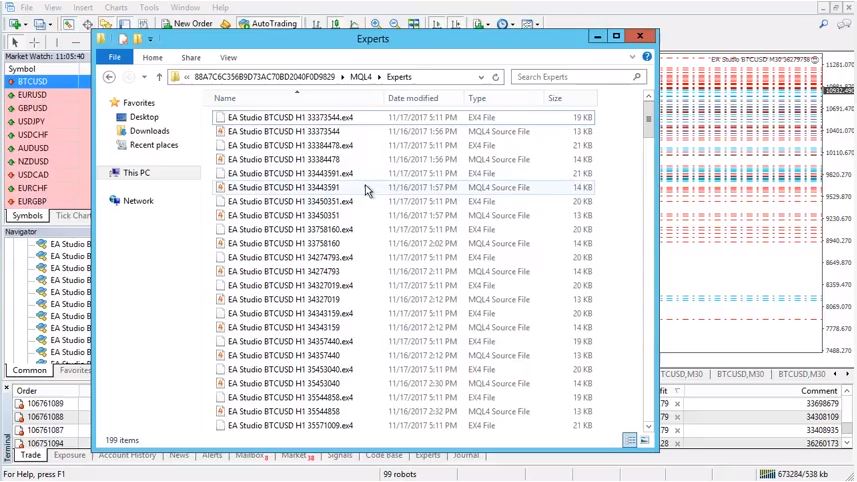Viewport: 857px width, 482px height.
Task: Click the refresh icon in address bar
Action: 498,77
